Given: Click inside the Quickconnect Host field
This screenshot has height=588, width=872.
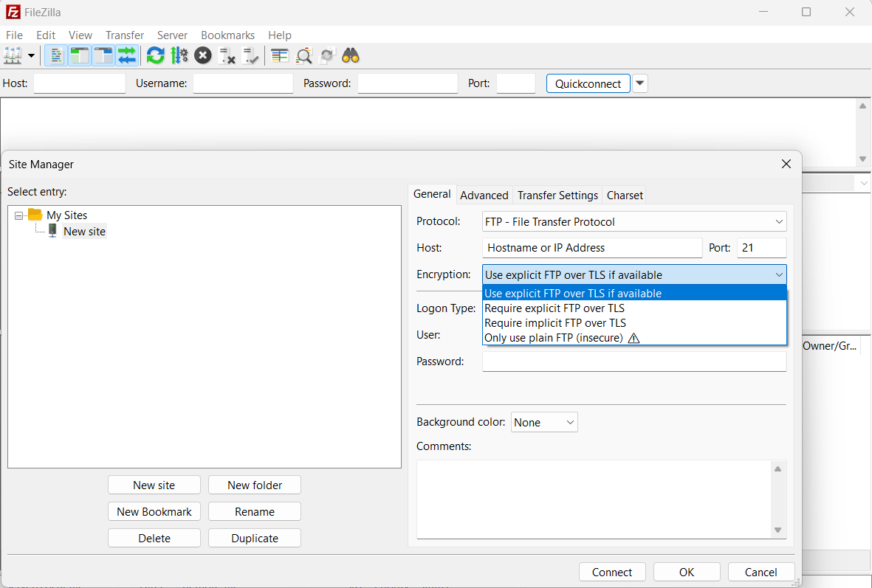Looking at the screenshot, I should pos(79,83).
